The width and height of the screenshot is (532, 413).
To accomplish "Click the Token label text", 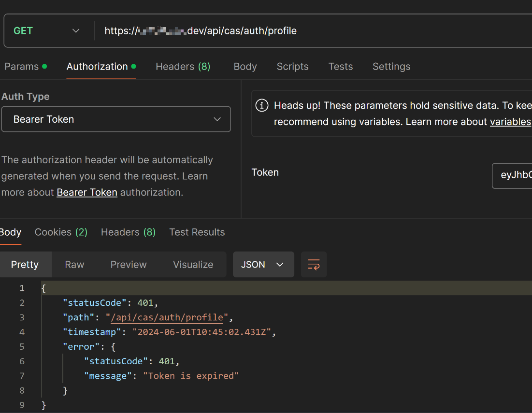I will pyautogui.click(x=265, y=172).
